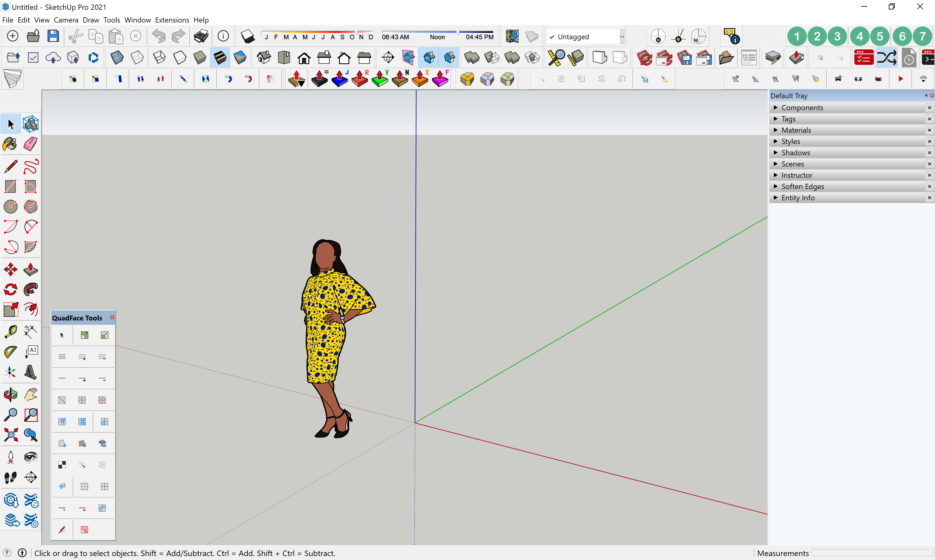
Task: Toggle X-Ray face style
Action: coord(117,58)
